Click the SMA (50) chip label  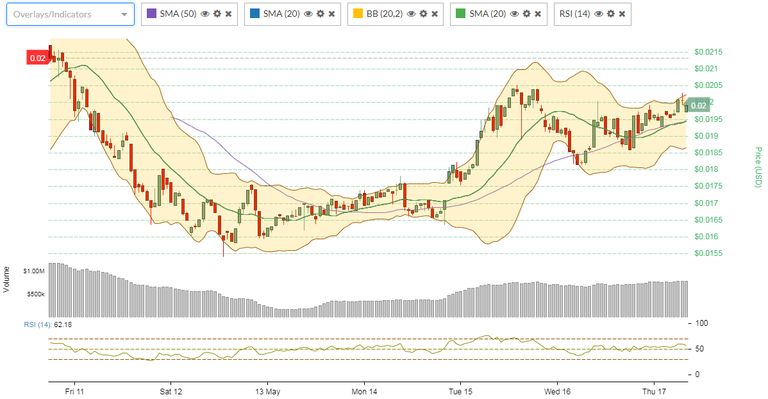178,14
